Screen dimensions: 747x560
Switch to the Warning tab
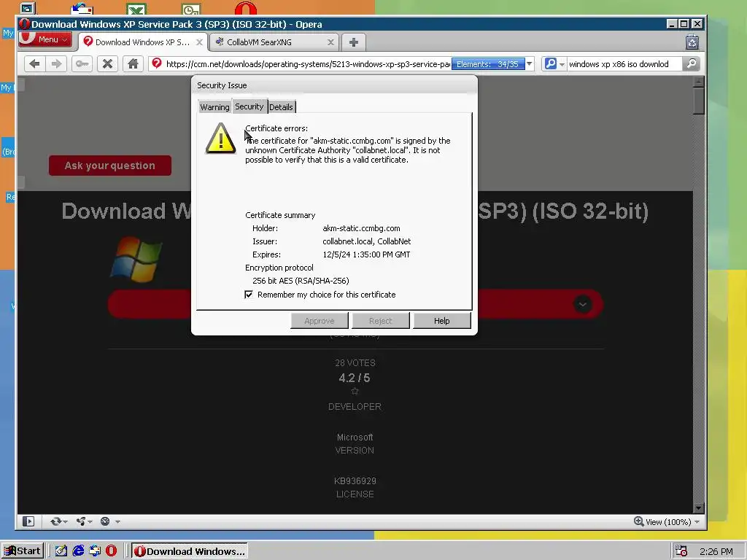pos(214,107)
